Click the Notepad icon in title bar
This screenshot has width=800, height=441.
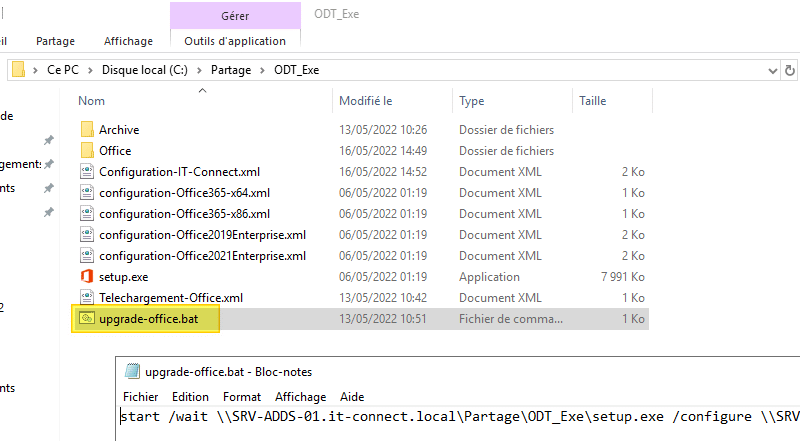[x=132, y=372]
